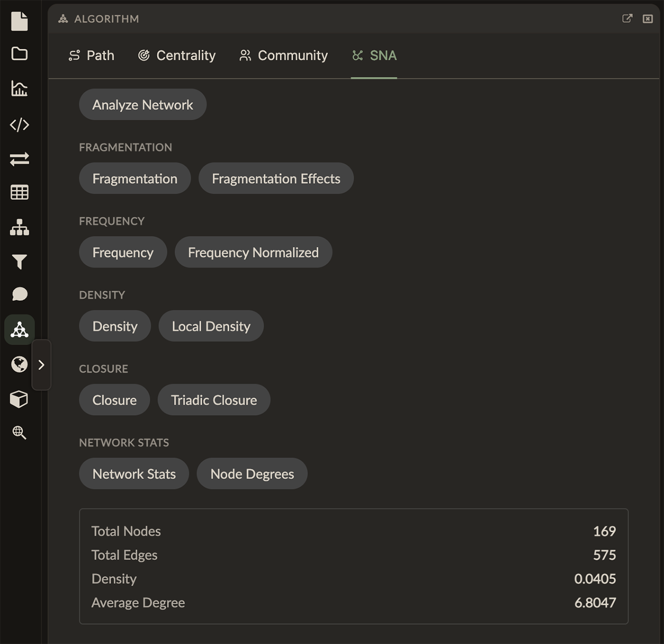664x644 pixels.
Task: Open the 3D cube sidebar icon
Action: (19, 399)
